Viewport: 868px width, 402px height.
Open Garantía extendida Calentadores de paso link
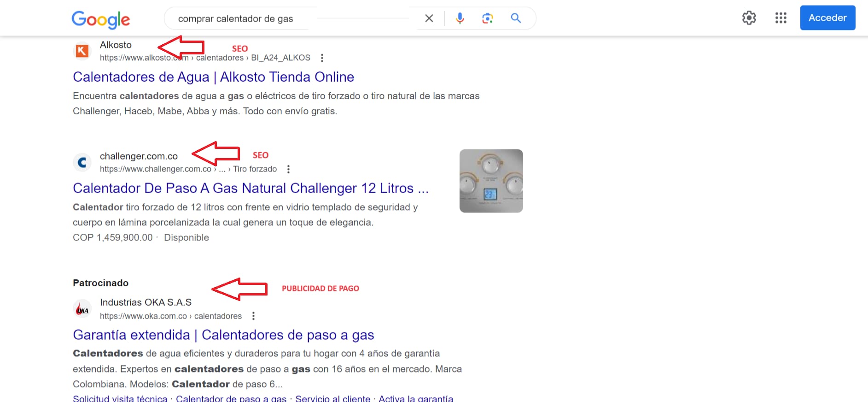tap(223, 335)
